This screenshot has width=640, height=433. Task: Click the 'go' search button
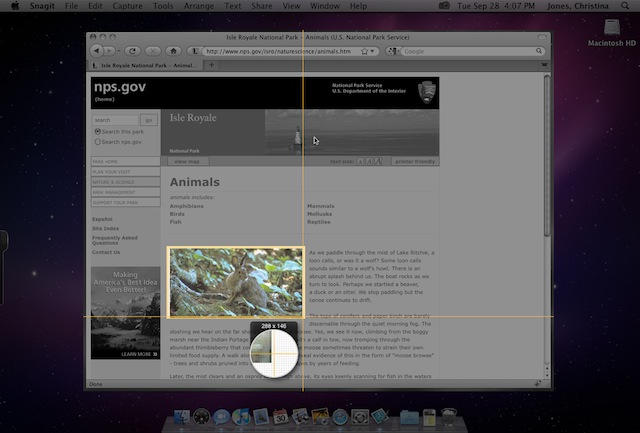[149, 120]
